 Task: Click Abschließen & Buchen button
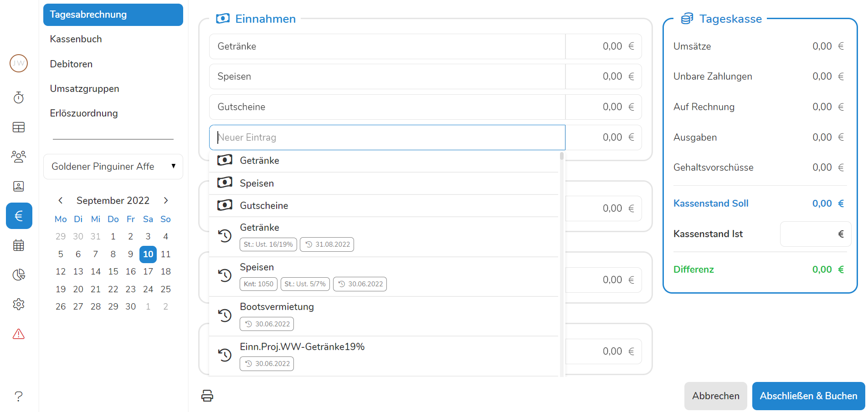click(808, 396)
